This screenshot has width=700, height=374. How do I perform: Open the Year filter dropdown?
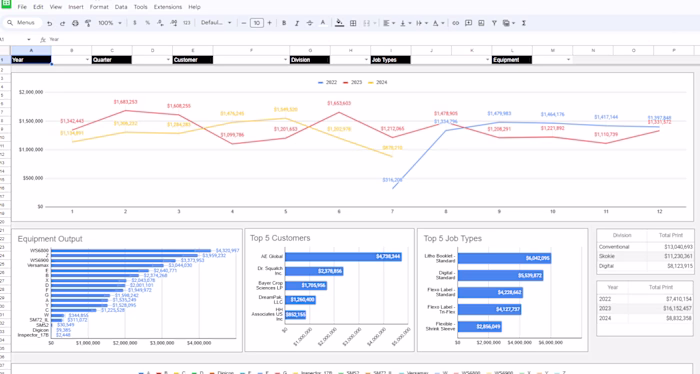click(87, 60)
